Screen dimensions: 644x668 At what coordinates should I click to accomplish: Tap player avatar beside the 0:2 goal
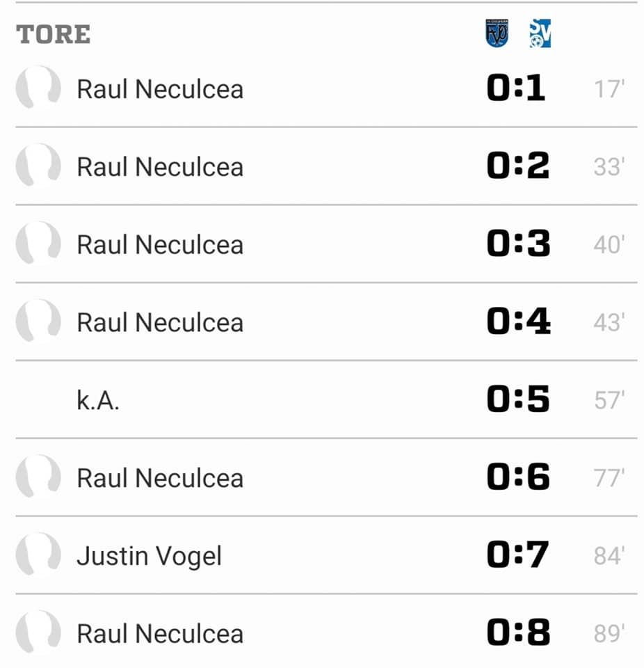coord(38,166)
